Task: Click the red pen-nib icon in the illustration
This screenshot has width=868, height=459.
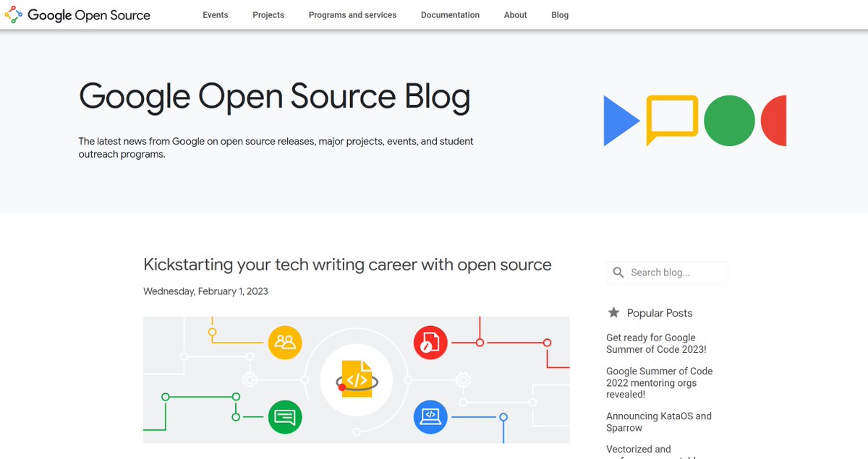Action: tap(430, 342)
